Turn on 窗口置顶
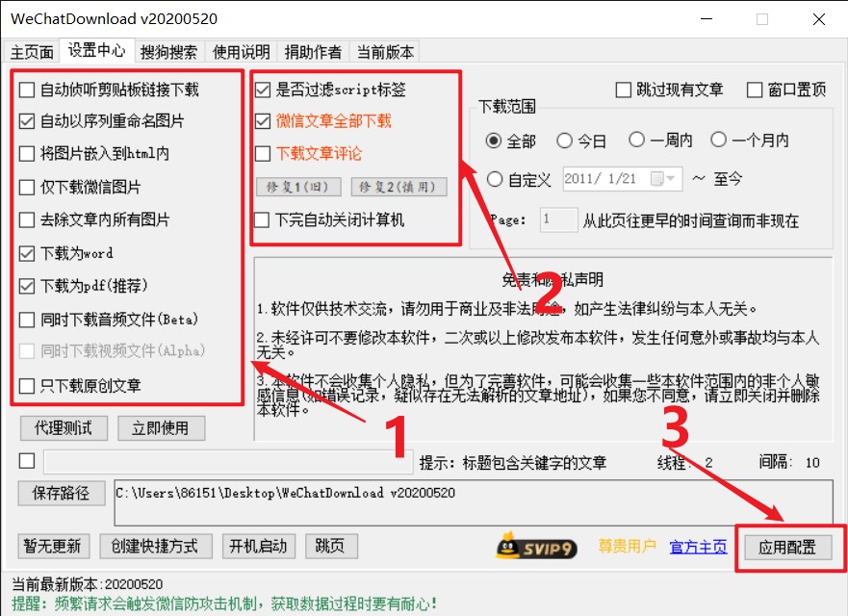Viewport: 848px width, 616px height. 755,89
